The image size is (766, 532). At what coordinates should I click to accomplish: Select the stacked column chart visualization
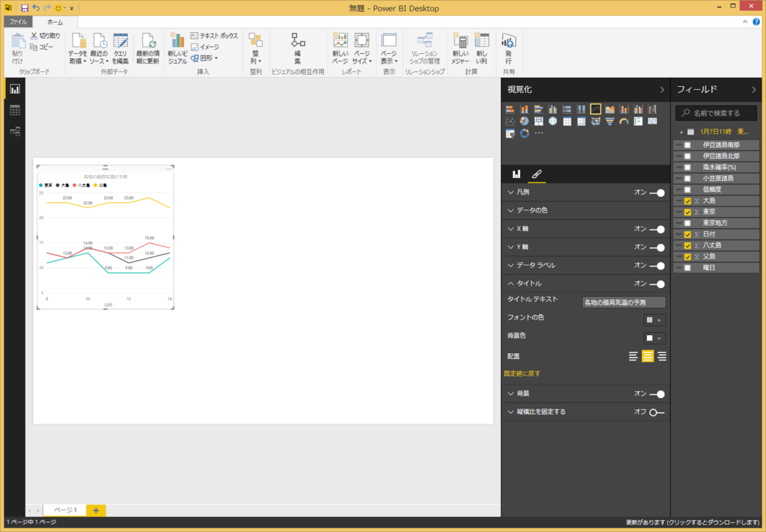pyautogui.click(x=524, y=109)
